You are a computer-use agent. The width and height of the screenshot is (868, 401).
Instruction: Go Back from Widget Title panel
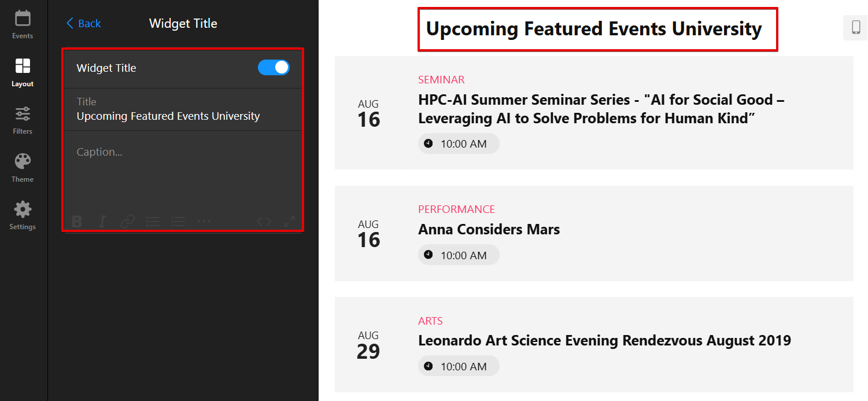point(83,23)
